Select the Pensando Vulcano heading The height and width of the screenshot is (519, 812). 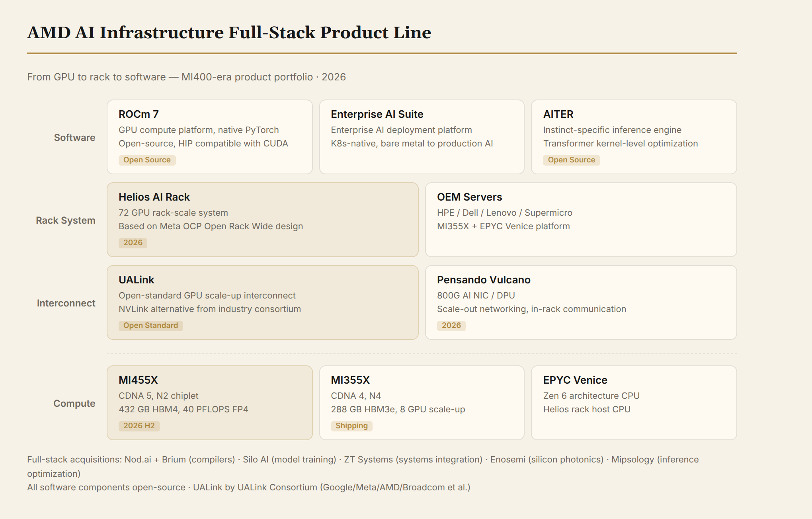pos(484,280)
